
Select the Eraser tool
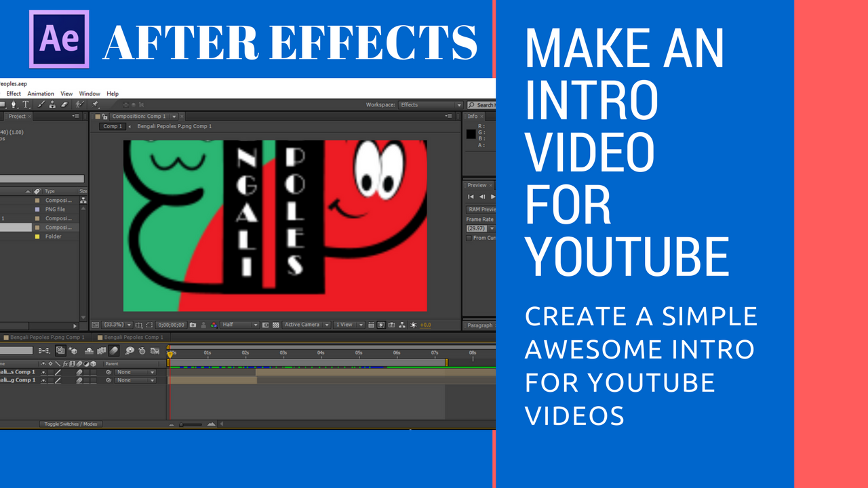64,104
